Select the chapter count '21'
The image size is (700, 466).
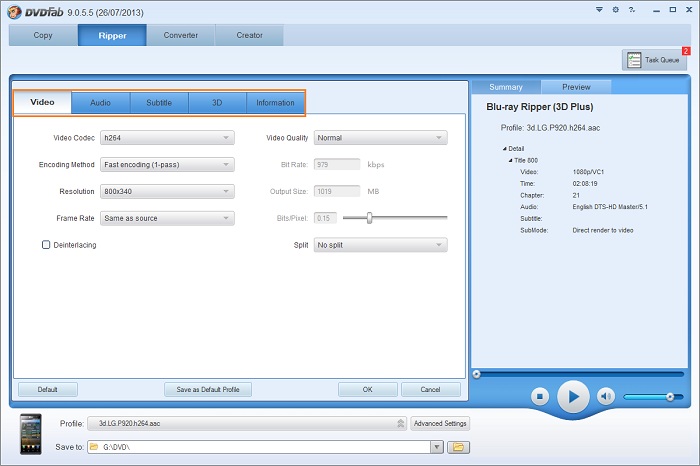click(576, 195)
